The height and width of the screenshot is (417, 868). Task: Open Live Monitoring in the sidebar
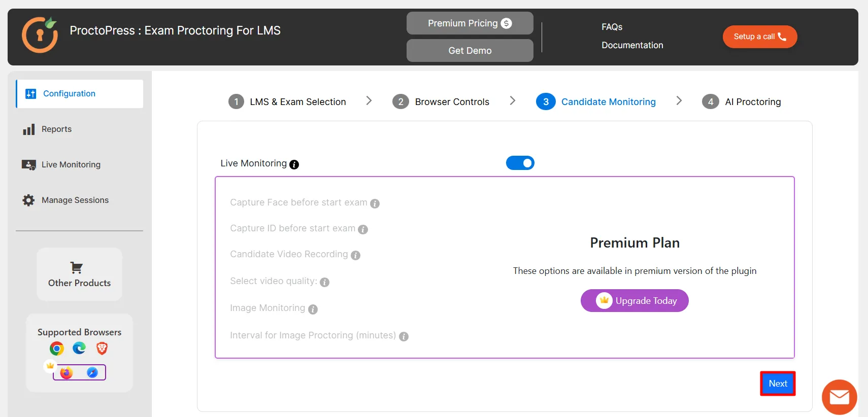[x=80, y=165]
